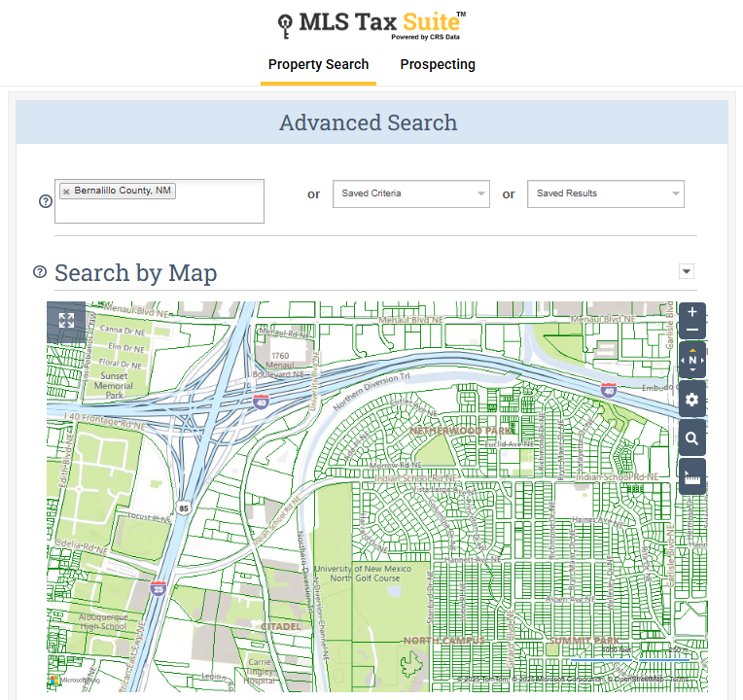Expand the map to fullscreen
Viewport: 743px width, 700px height.
click(x=66, y=321)
